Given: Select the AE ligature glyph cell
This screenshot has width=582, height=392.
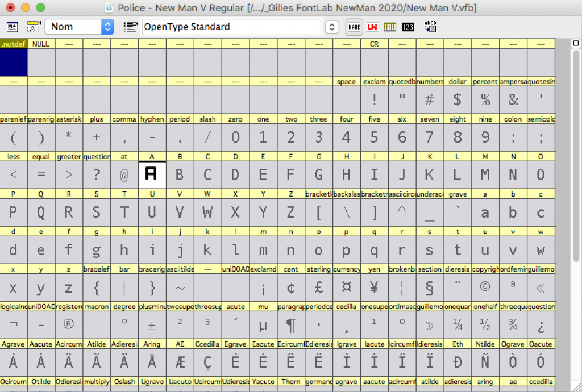Looking at the screenshot, I should [x=180, y=362].
